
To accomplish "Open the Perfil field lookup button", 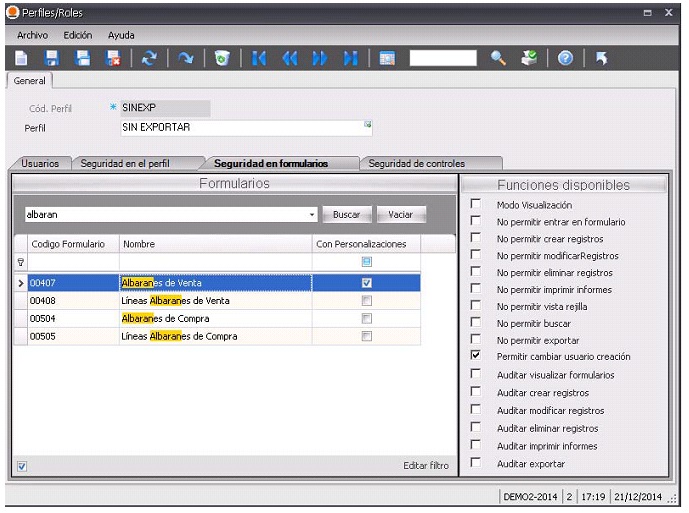I will click(367, 126).
